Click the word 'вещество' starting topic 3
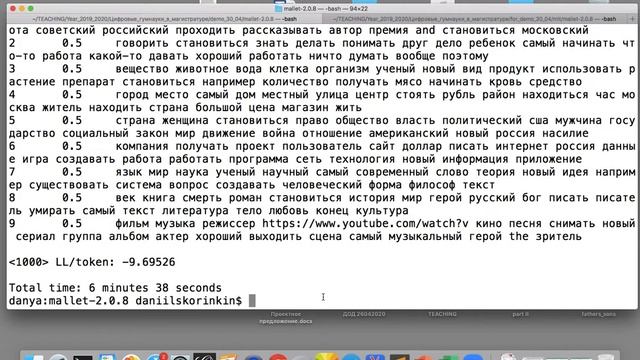The image size is (640, 360). coord(142,69)
